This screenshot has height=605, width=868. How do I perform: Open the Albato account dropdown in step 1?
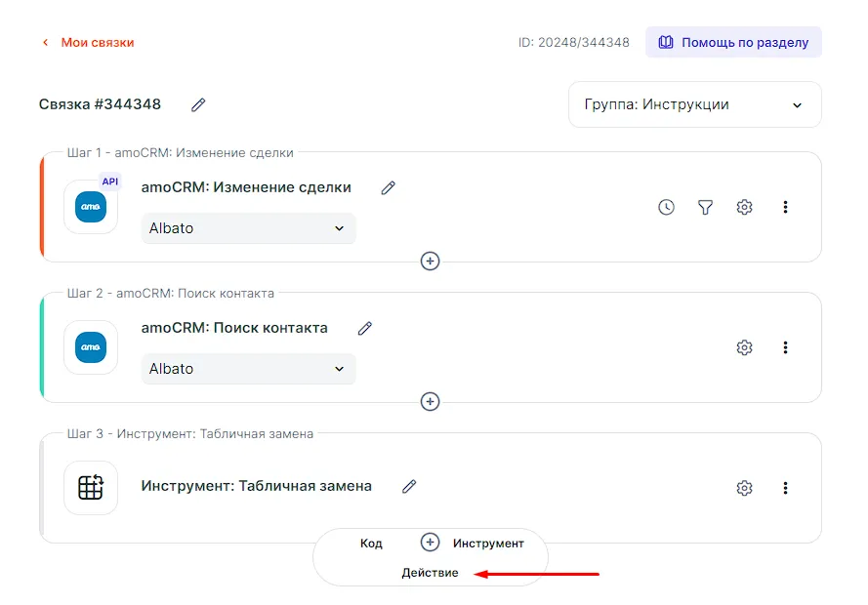(248, 228)
